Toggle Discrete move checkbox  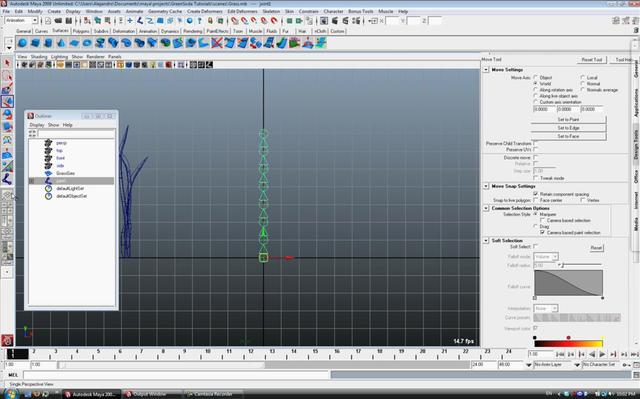pyautogui.click(x=536, y=157)
